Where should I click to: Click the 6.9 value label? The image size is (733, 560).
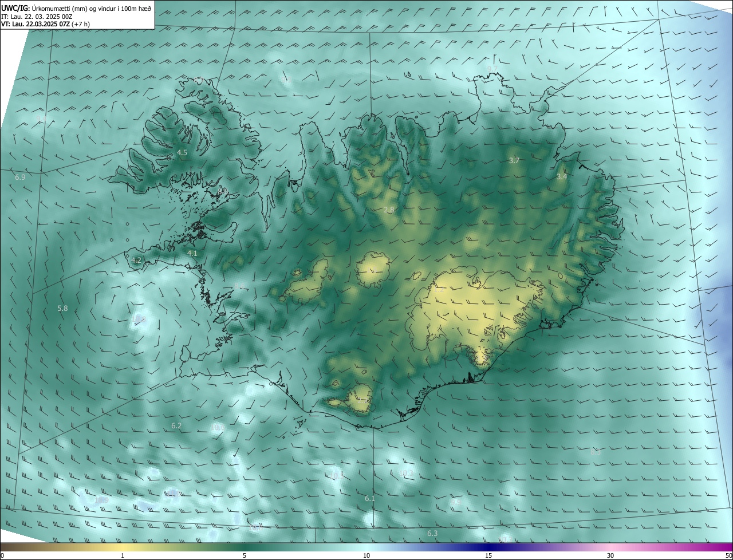click(x=20, y=178)
